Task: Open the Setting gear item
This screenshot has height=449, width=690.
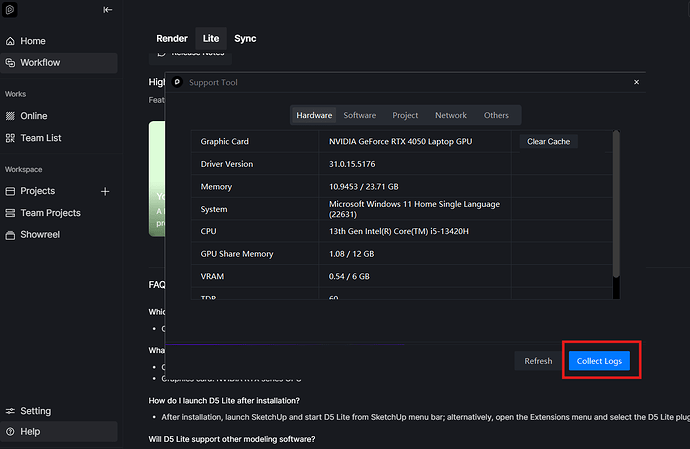Action: tap(35, 411)
